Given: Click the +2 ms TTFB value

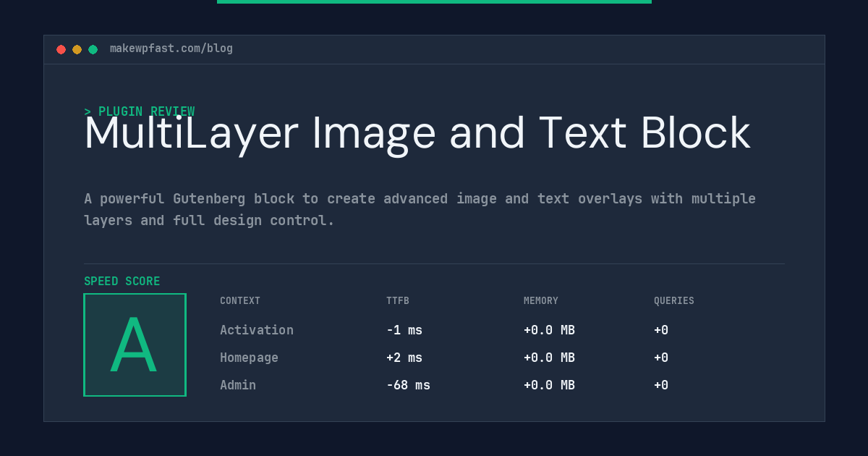Looking at the screenshot, I should pos(404,358).
